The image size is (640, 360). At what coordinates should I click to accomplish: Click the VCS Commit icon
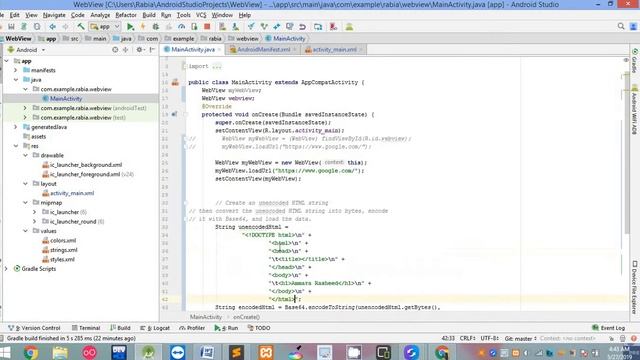pyautogui.click(x=264, y=27)
